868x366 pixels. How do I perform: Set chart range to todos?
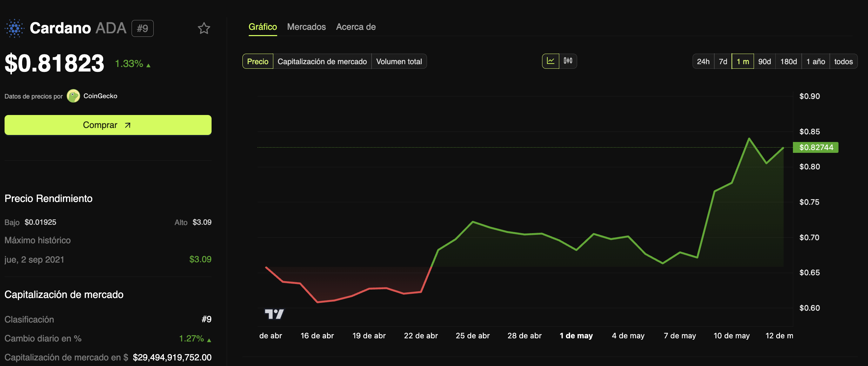843,61
